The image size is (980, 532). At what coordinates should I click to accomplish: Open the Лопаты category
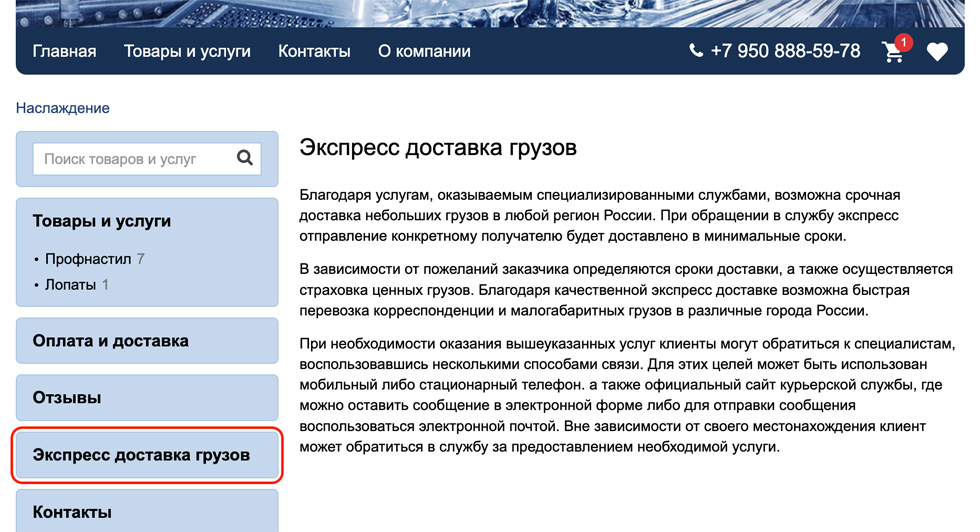[x=71, y=285]
